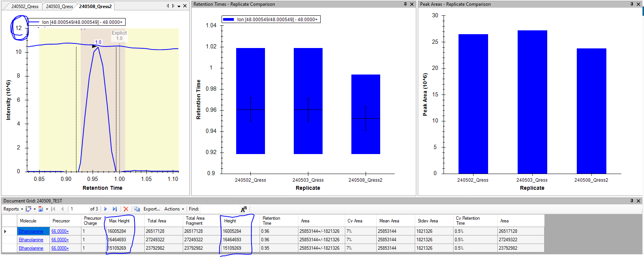Image resolution: width=644 pixels, height=257 pixels.
Task: Click the 240508_Qress2 peak area bar
Action: tap(591, 111)
